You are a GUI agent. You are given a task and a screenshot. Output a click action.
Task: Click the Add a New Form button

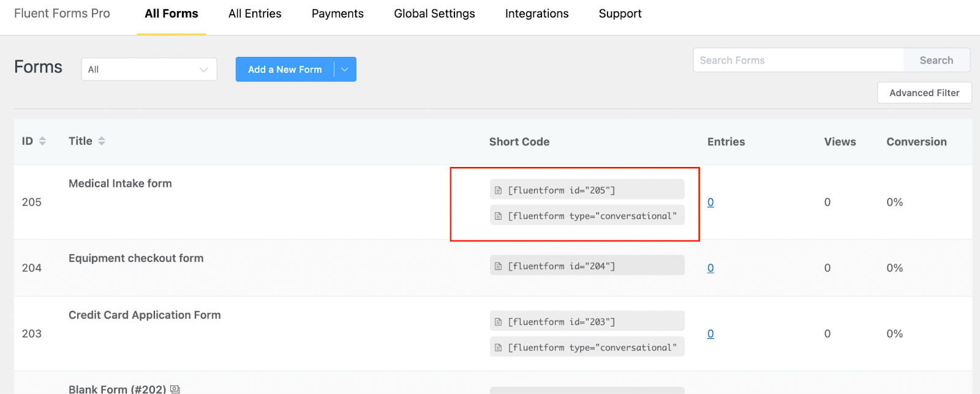(285, 70)
